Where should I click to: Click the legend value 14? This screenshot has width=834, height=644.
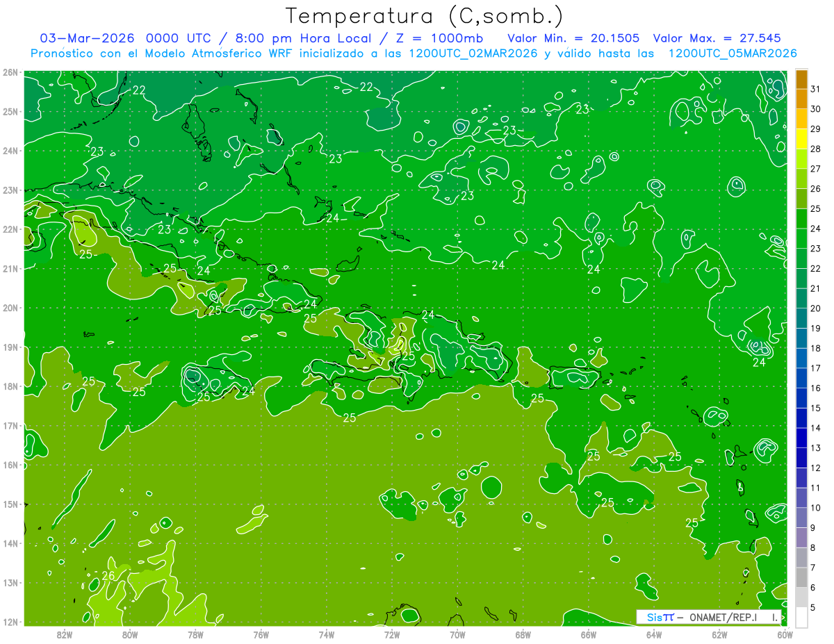815,428
